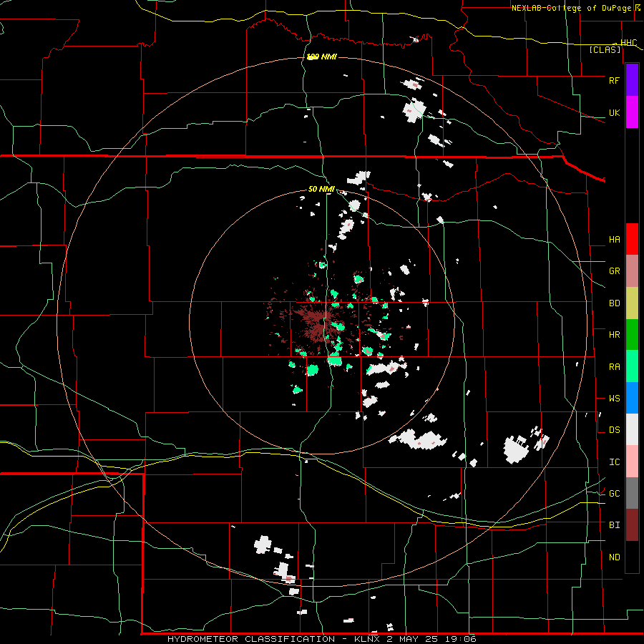Click the HR legend label
The image size is (644, 644).
(x=615, y=335)
